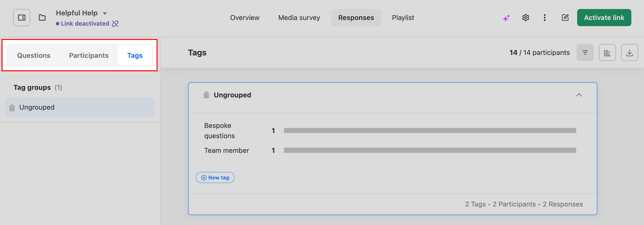Download tags using the download icon
644x225 pixels.
point(629,53)
